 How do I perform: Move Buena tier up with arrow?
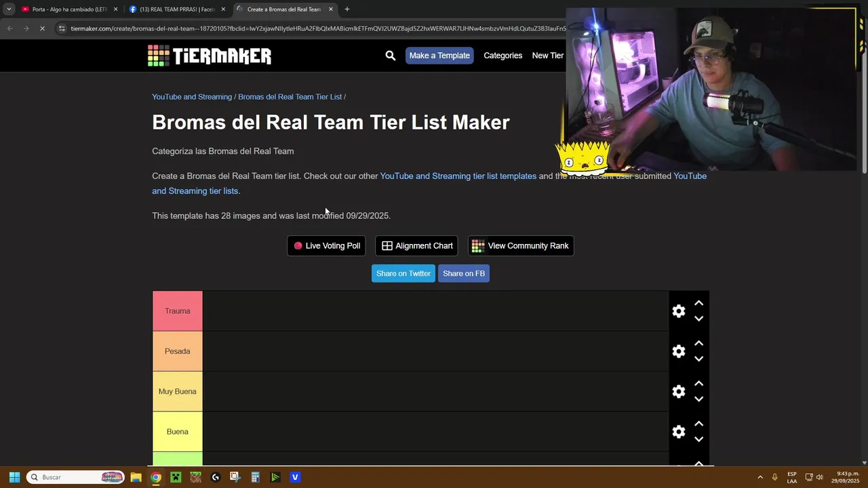point(698,424)
